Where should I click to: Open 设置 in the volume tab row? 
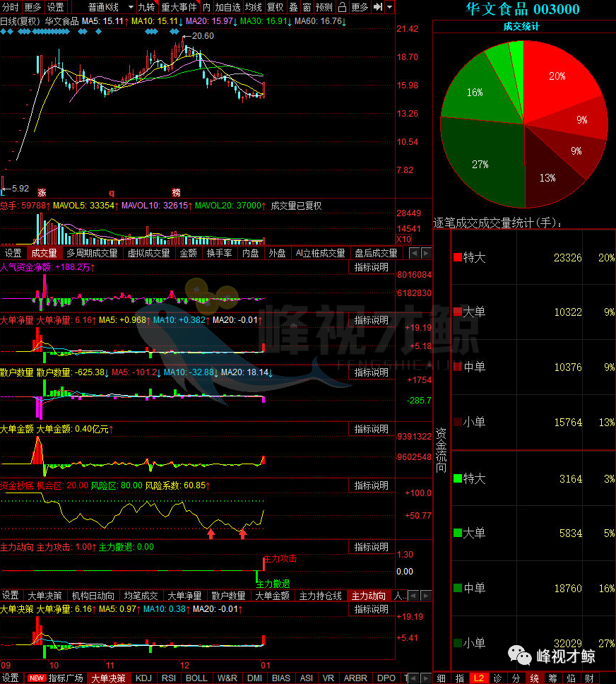click(x=13, y=253)
